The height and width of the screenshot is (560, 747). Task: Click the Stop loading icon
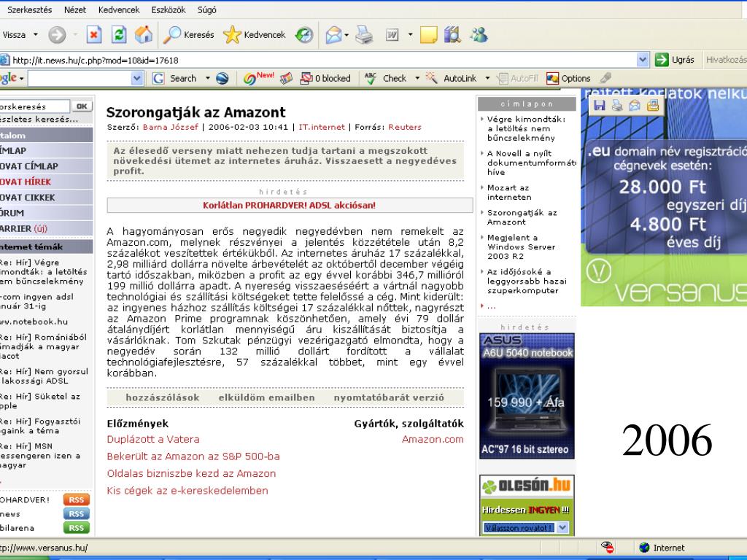(x=94, y=35)
